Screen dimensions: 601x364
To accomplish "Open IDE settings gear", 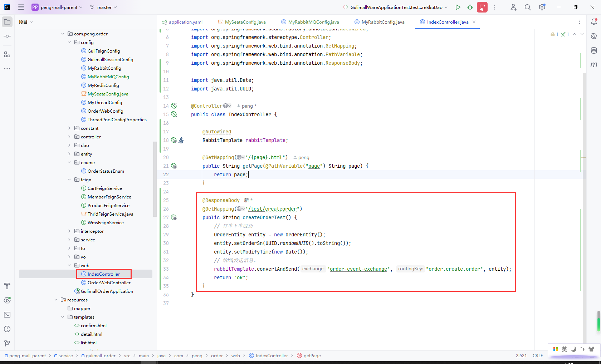I will (x=542, y=7).
